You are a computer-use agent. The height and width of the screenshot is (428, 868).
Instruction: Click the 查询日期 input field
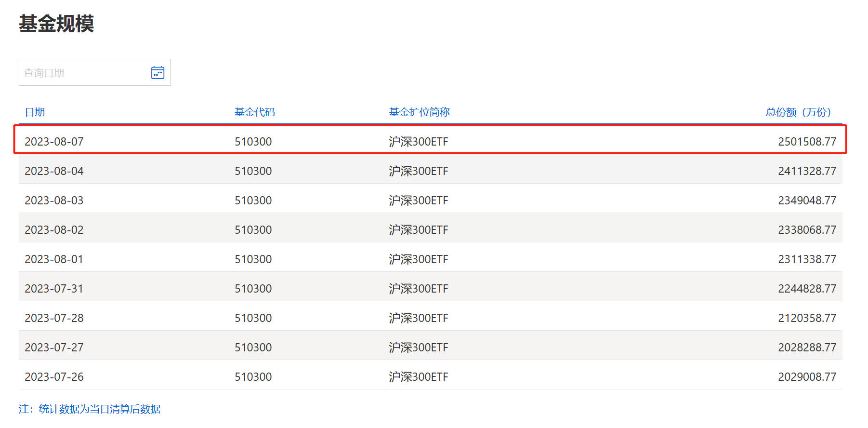click(x=82, y=73)
